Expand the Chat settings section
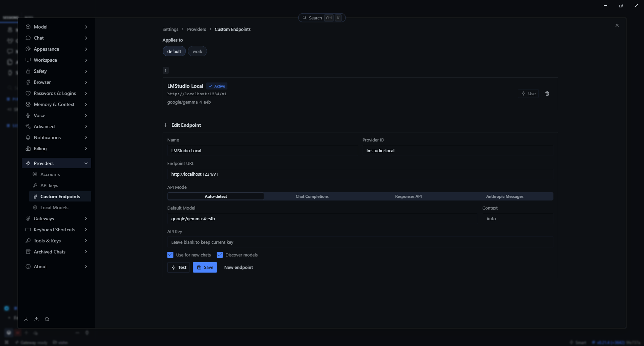Image resolution: width=644 pixels, height=346 pixels. pyautogui.click(x=56, y=38)
